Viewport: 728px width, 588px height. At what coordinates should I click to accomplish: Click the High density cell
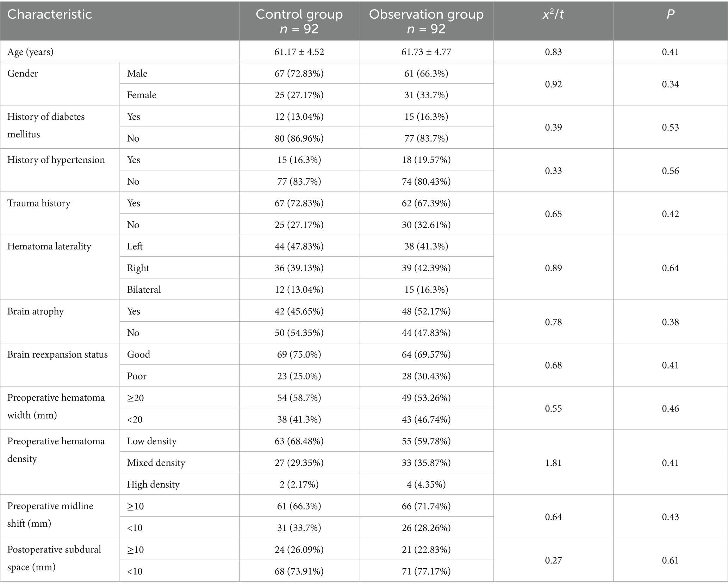[x=153, y=484]
